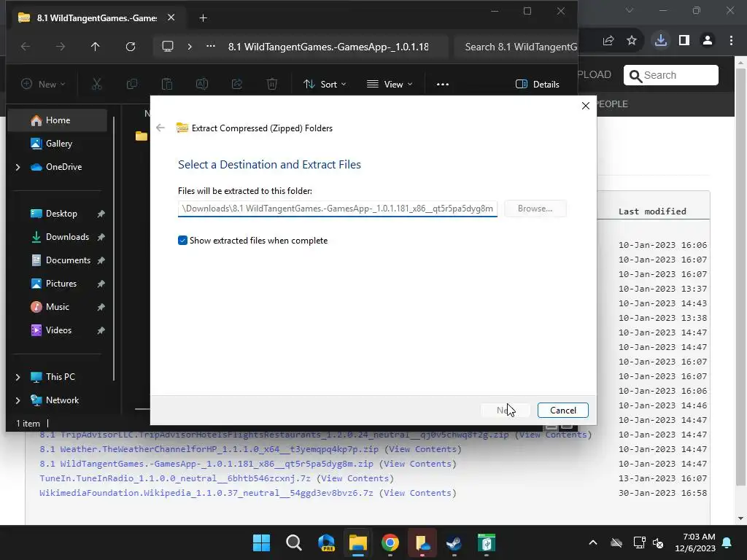Open WildTangentGames GamesApp zip link in browser
The width and height of the screenshot is (747, 560).
coord(206,464)
